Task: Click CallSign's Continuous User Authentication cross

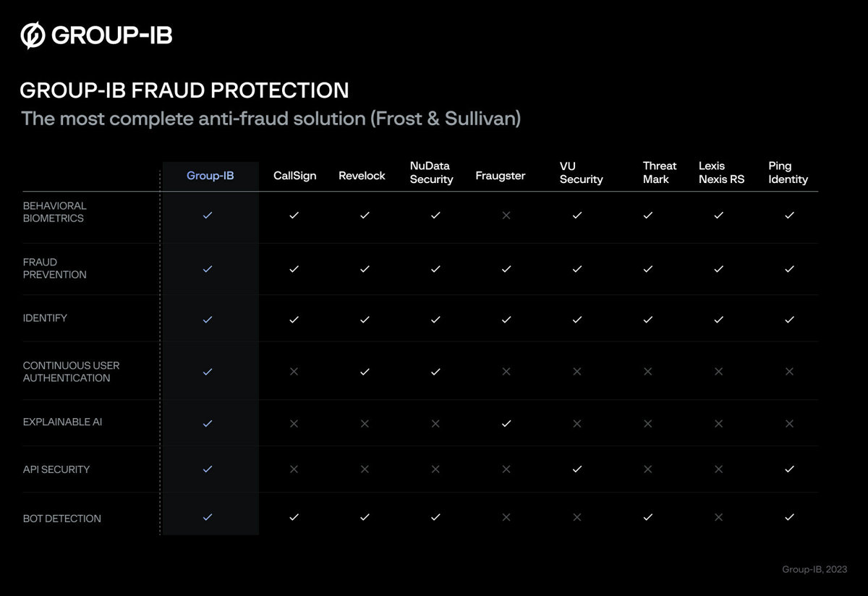Action: point(294,371)
